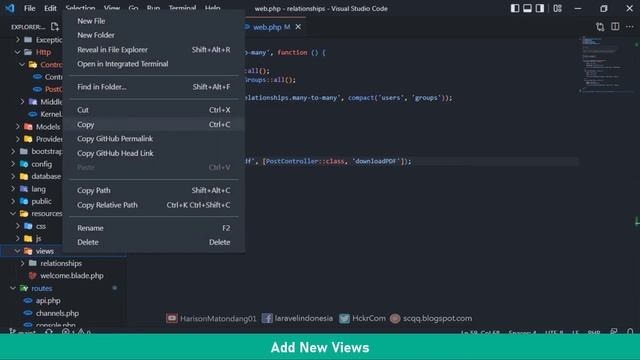Expand the Providers folder chevron
640x360 pixels.
point(18,139)
